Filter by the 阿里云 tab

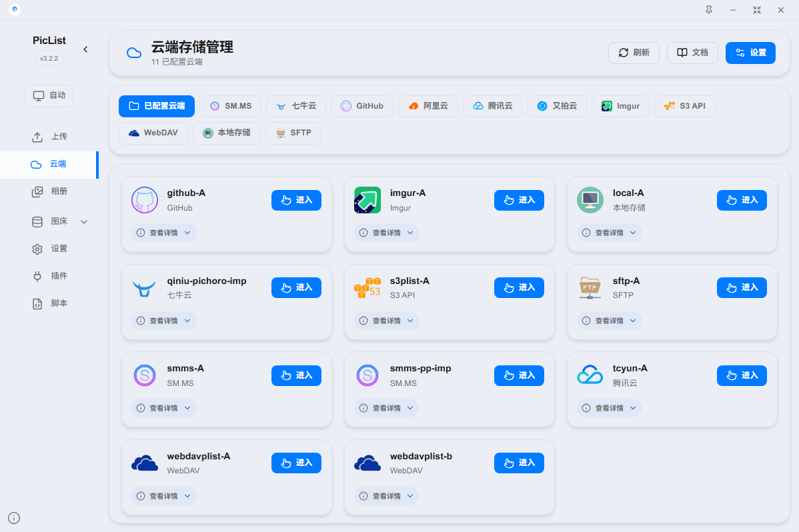pos(428,106)
